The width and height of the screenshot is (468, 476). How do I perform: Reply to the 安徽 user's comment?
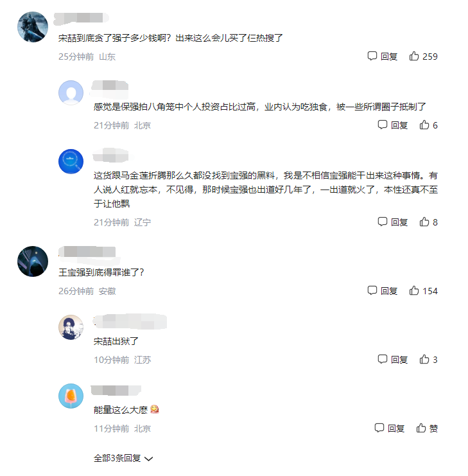tap(382, 291)
